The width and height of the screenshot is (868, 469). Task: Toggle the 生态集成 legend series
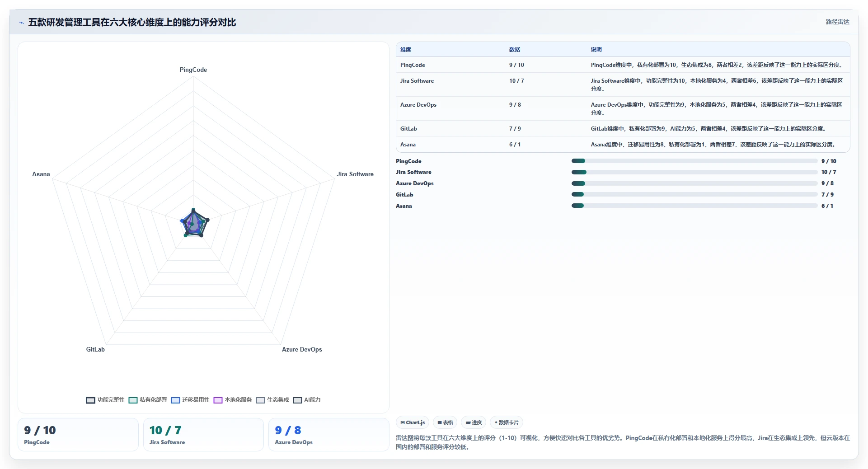(272, 400)
